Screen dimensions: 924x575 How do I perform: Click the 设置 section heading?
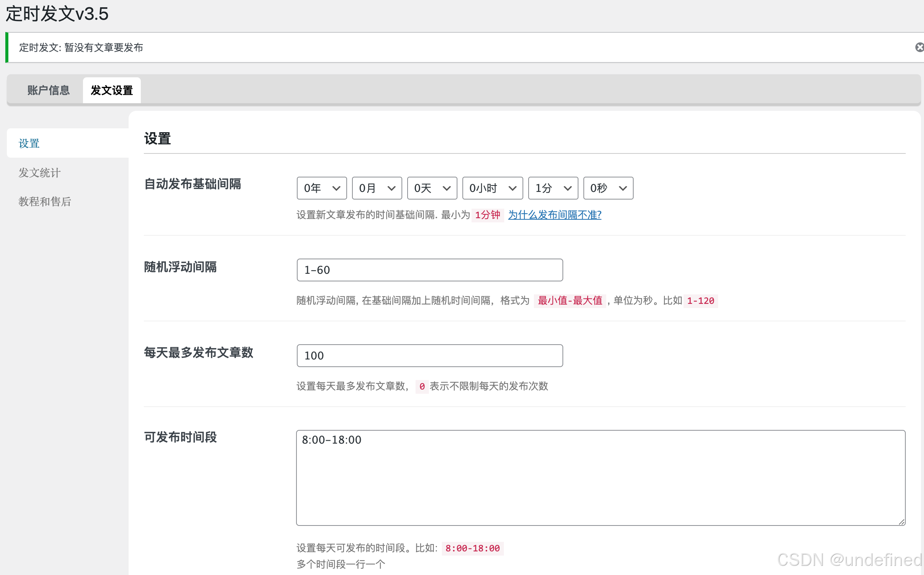click(x=157, y=139)
